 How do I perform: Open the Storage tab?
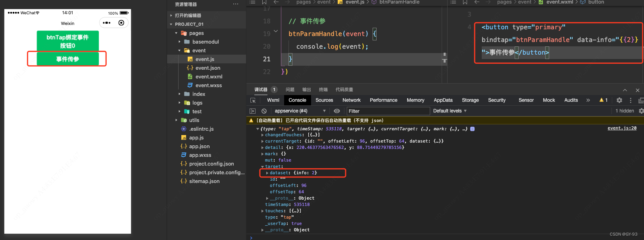(x=470, y=100)
